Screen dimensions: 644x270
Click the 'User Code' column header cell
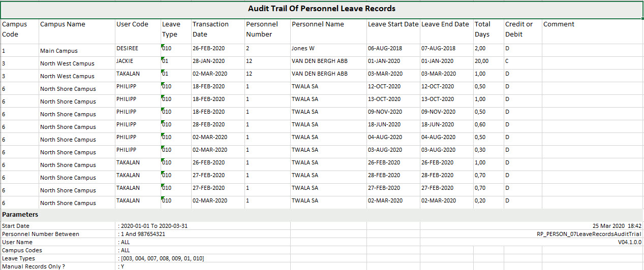click(132, 24)
